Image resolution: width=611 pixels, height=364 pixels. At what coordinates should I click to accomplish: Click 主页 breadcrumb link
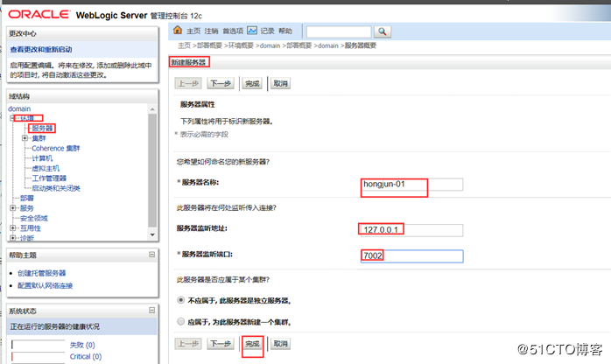click(x=185, y=45)
